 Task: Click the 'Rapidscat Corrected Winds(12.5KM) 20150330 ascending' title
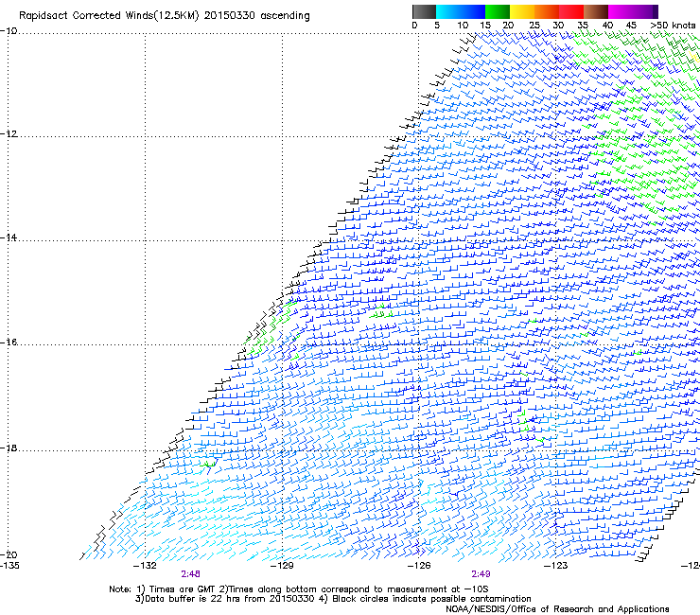point(165,16)
